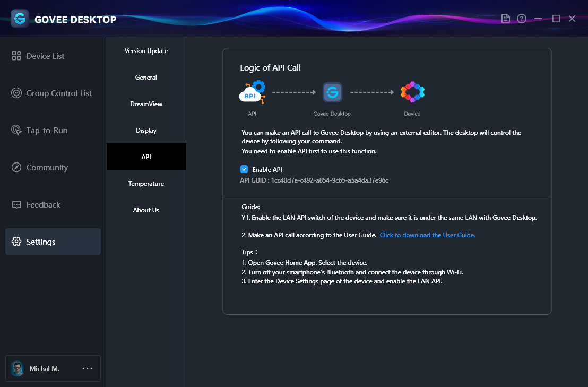Click the Michał M. username text
Viewport: 588px width, 387px height.
coord(45,368)
